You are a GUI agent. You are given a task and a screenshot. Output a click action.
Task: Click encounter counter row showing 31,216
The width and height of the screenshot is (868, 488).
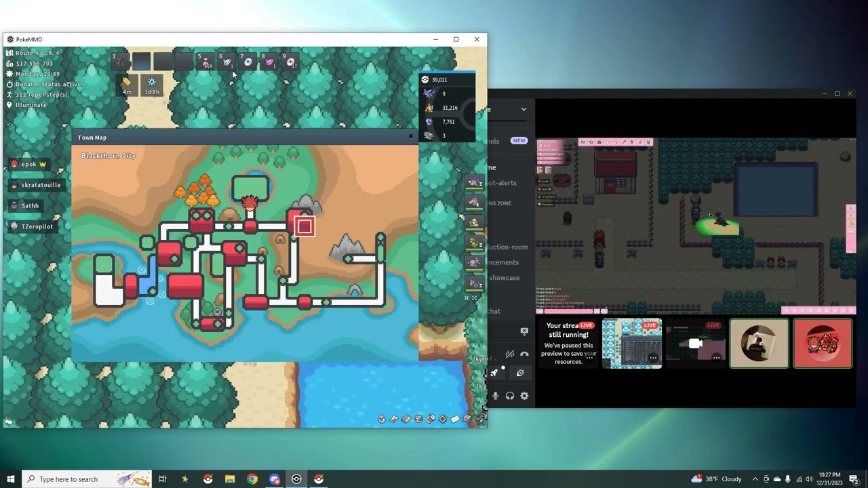click(x=448, y=108)
